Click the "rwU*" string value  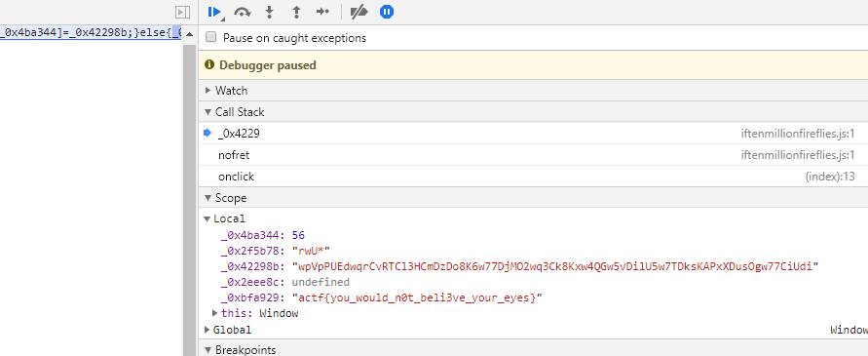[311, 251]
